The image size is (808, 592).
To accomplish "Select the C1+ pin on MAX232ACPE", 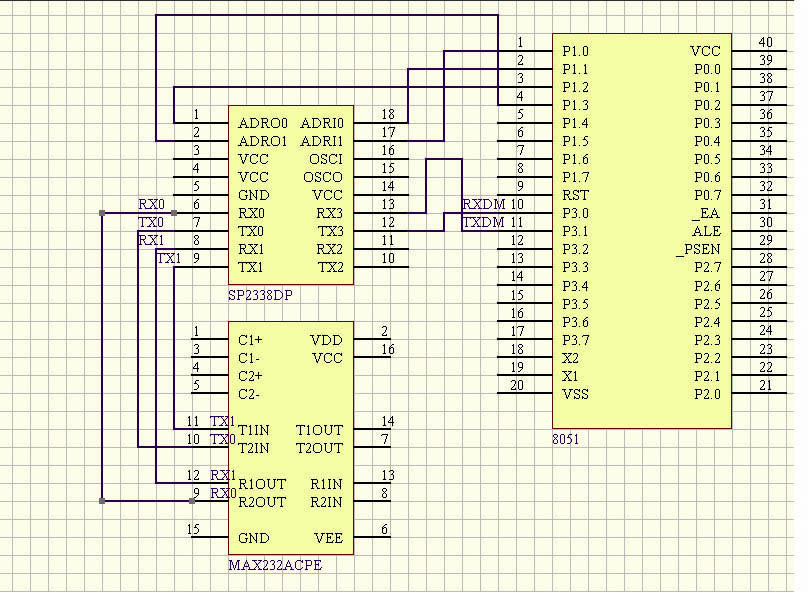I will click(250, 340).
